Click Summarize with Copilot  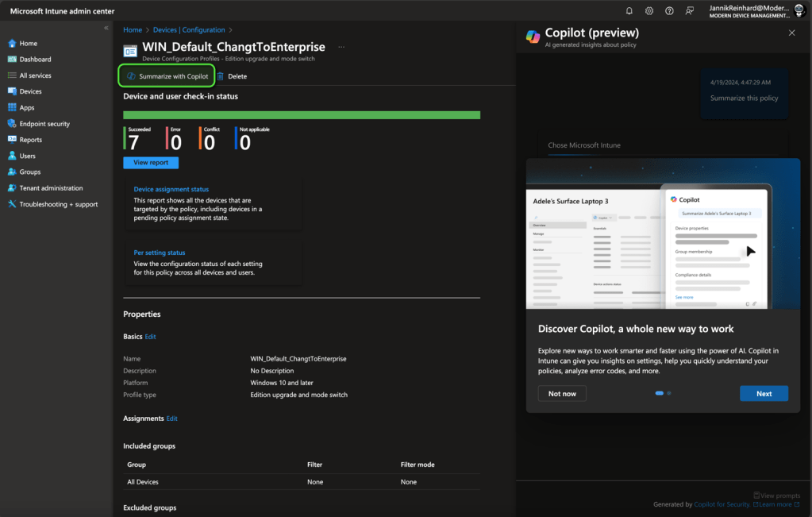coord(167,76)
